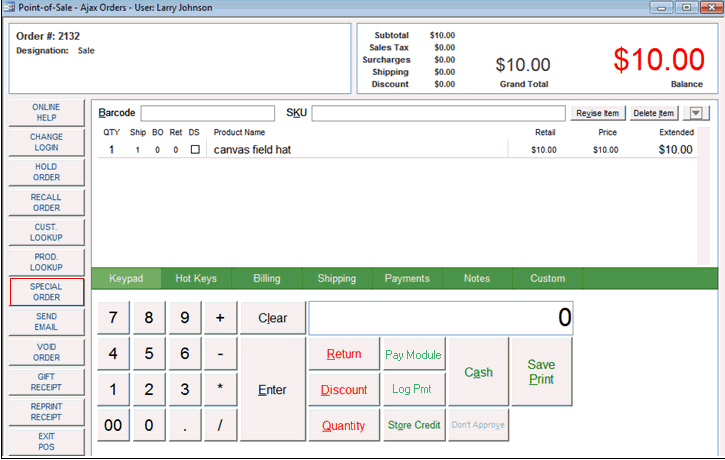
Task: Switch to the Billing tab
Action: pyautogui.click(x=266, y=278)
